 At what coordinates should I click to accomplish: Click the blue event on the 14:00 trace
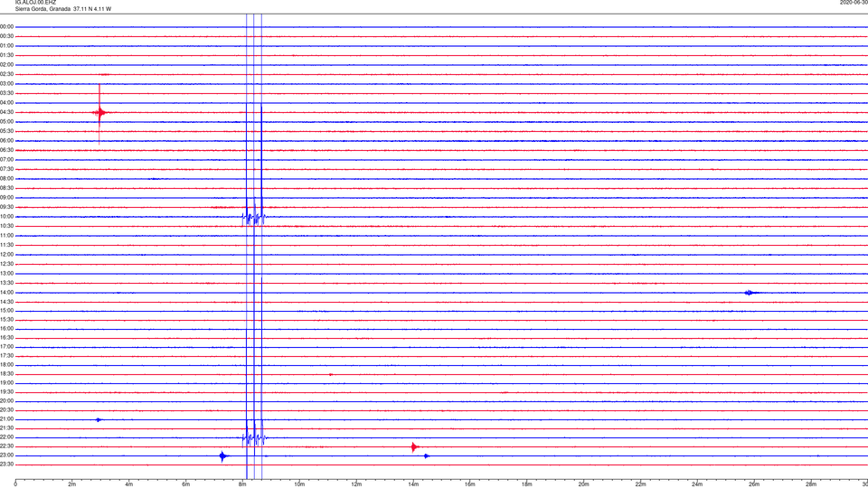[749, 293]
